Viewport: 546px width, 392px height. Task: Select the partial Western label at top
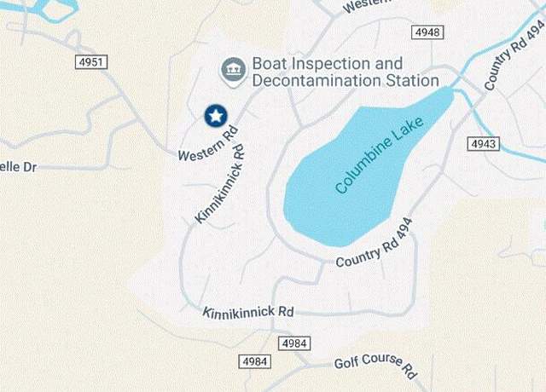point(366,5)
